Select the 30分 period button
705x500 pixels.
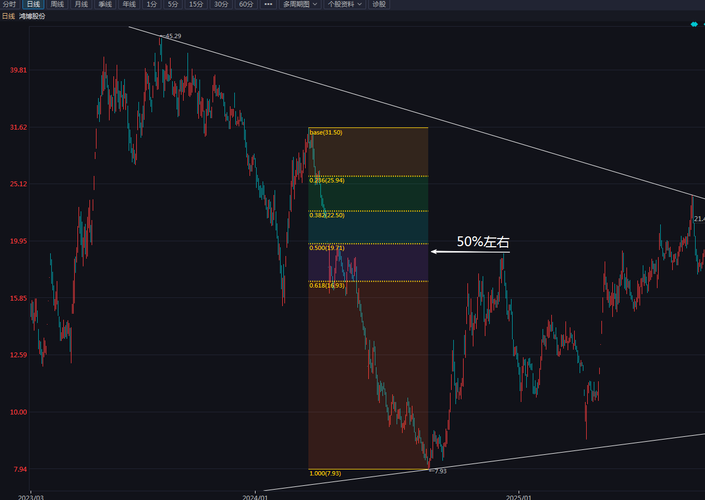pos(221,4)
